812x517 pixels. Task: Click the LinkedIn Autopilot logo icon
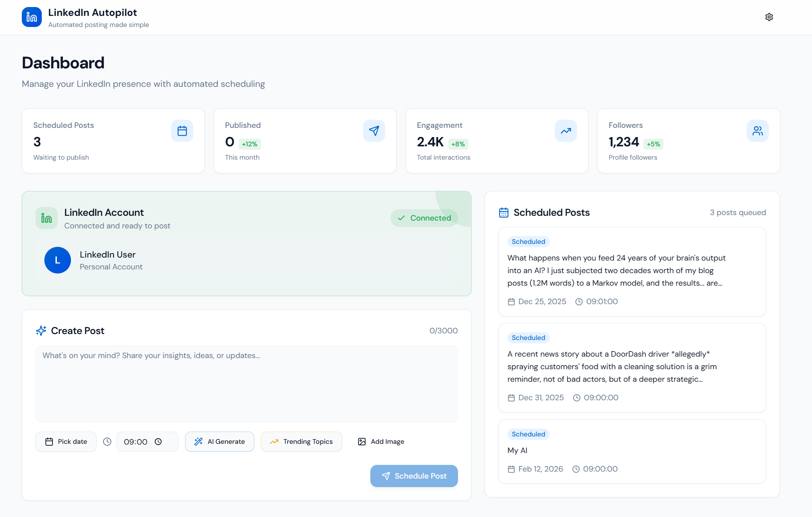pos(32,17)
